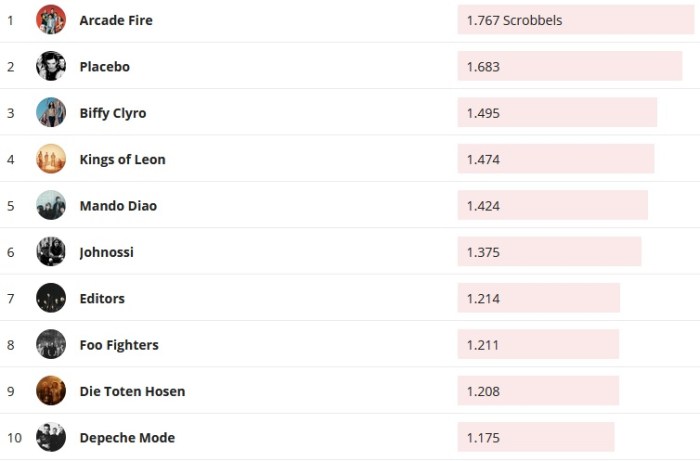This screenshot has height=461, width=700.
Task: Open the Arcade Fire artist link
Action: [x=116, y=20]
